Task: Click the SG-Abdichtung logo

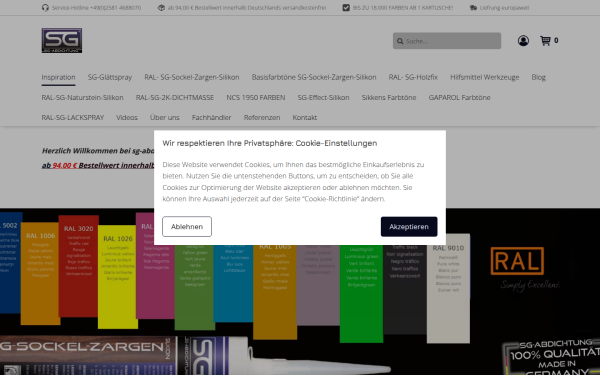Action: [62, 41]
